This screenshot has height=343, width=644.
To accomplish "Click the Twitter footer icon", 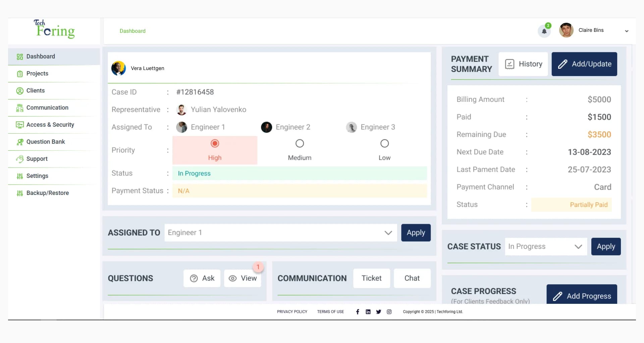I will tap(379, 312).
